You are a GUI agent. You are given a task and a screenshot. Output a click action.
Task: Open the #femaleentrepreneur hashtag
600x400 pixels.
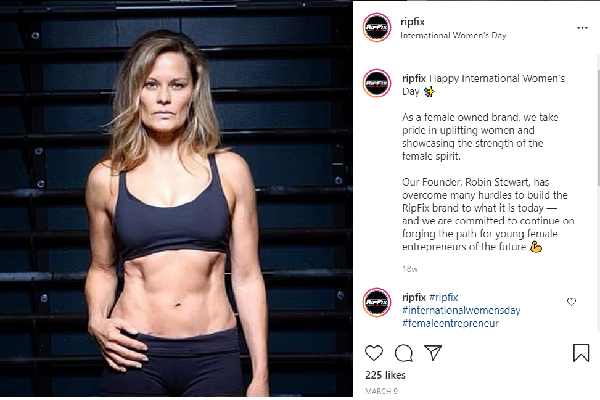[x=450, y=323]
